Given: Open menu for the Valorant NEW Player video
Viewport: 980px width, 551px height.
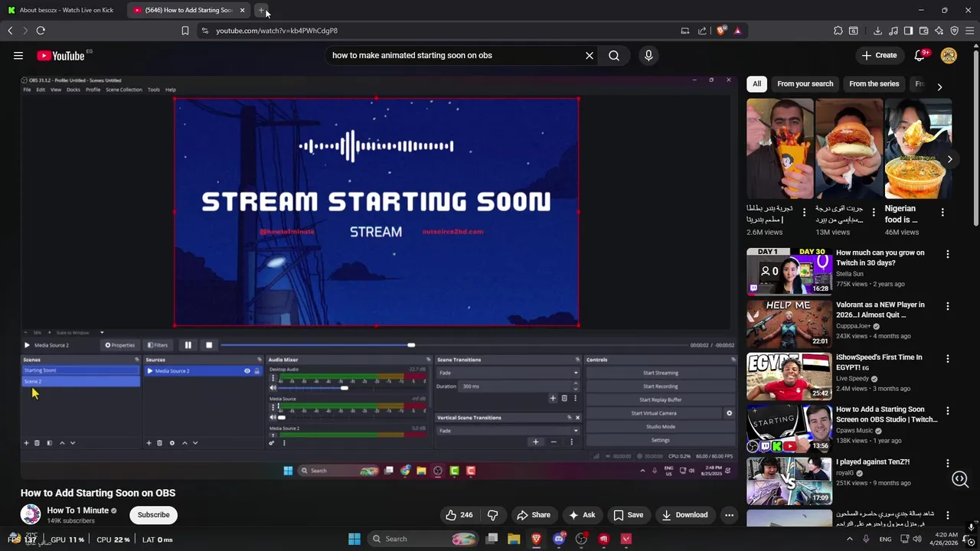Looking at the screenshot, I should point(948,306).
